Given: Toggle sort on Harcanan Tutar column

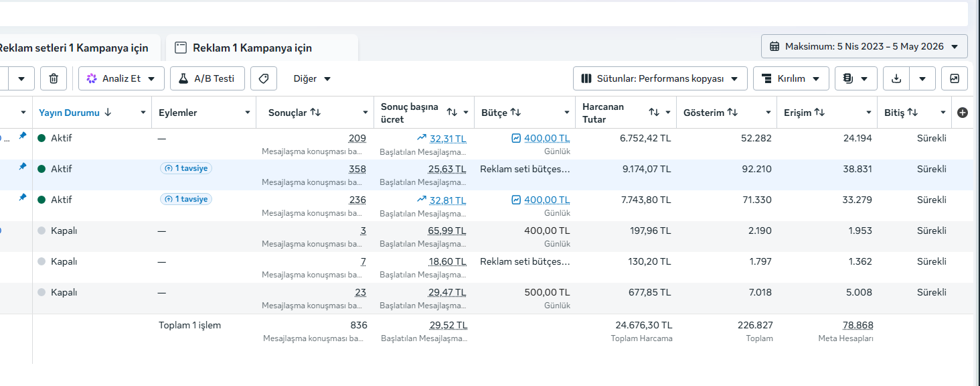Looking at the screenshot, I should [654, 113].
